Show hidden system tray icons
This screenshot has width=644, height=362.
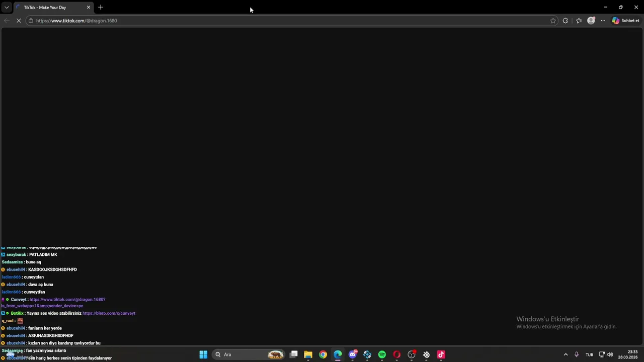(566, 354)
